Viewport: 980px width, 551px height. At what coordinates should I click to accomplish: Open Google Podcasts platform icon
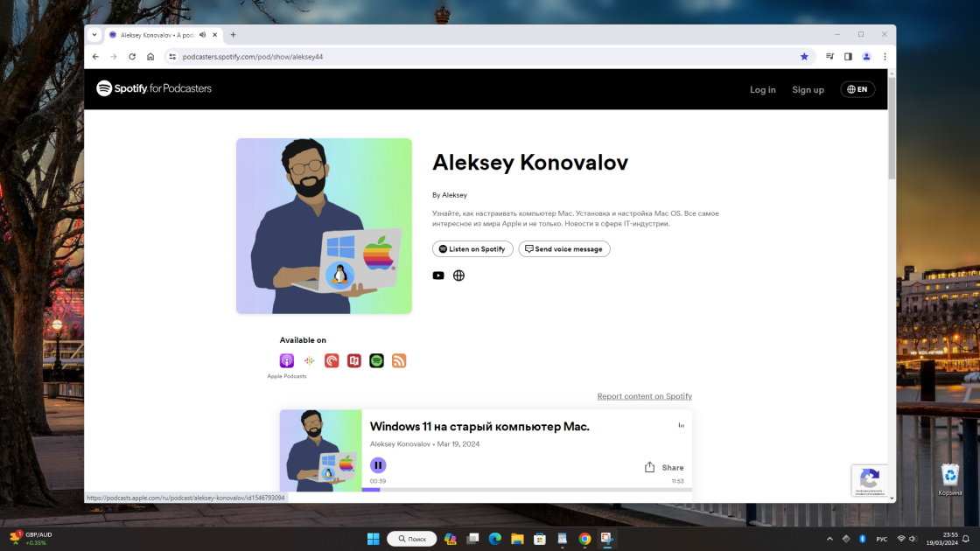(x=310, y=360)
